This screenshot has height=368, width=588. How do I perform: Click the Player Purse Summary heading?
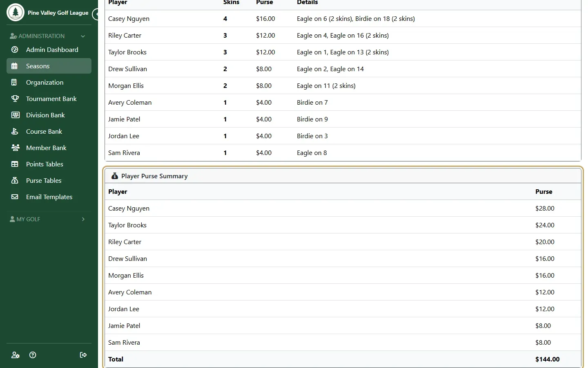pyautogui.click(x=154, y=176)
